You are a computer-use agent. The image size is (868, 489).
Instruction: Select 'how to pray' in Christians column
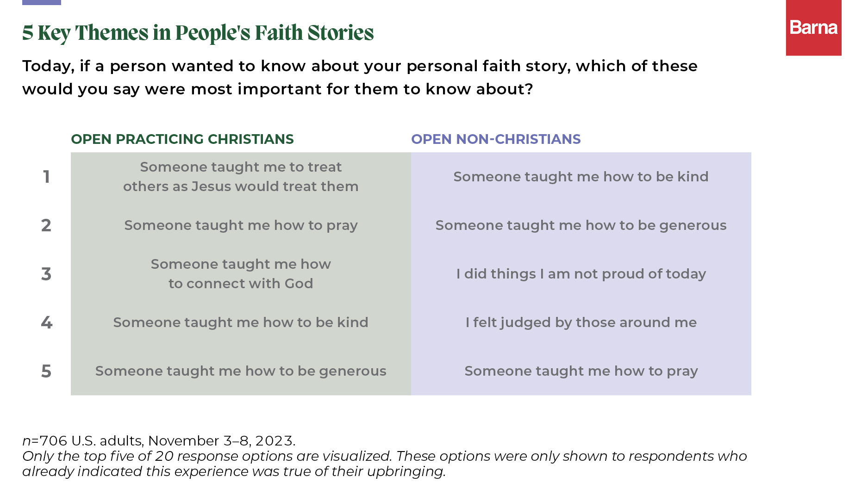click(241, 225)
